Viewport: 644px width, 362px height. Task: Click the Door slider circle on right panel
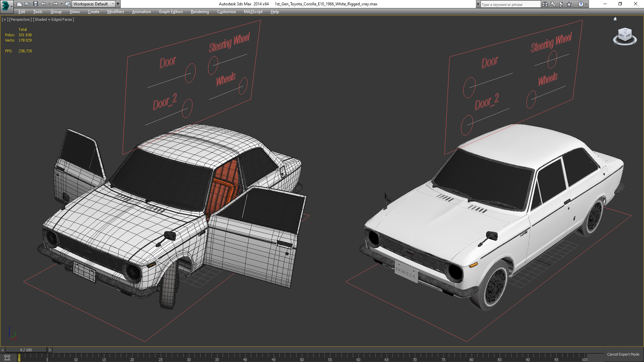point(469,88)
